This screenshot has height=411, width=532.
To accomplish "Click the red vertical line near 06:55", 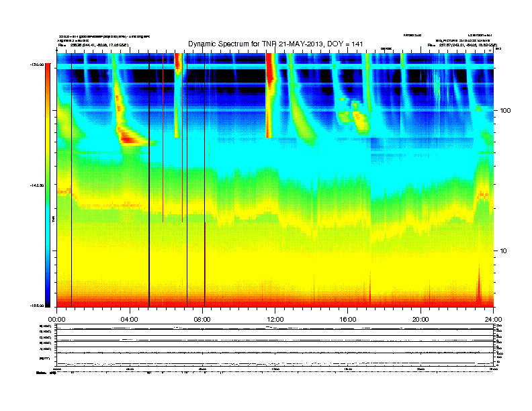I will [x=182, y=138].
